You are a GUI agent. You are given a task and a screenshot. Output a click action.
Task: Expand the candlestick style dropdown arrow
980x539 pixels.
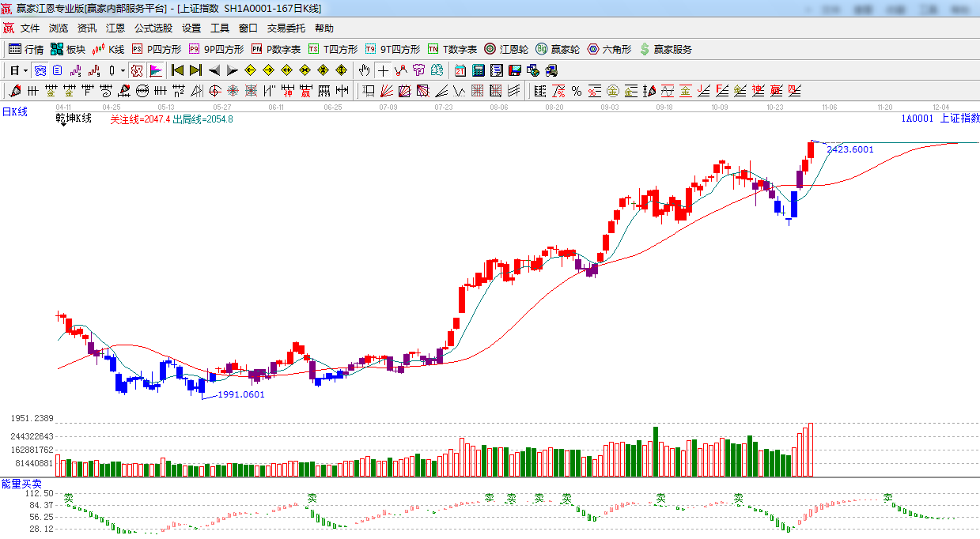(x=123, y=70)
